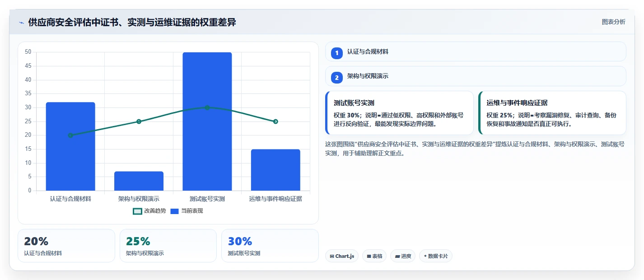The width and height of the screenshot is (644, 280).
Task: Click the 20% 认证与合规材料 stat card
Action: (66, 246)
